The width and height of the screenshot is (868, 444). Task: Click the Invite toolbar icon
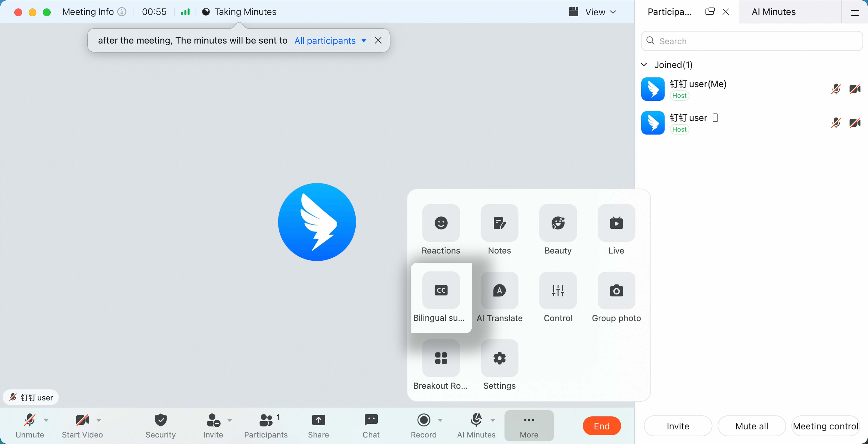tap(213, 420)
